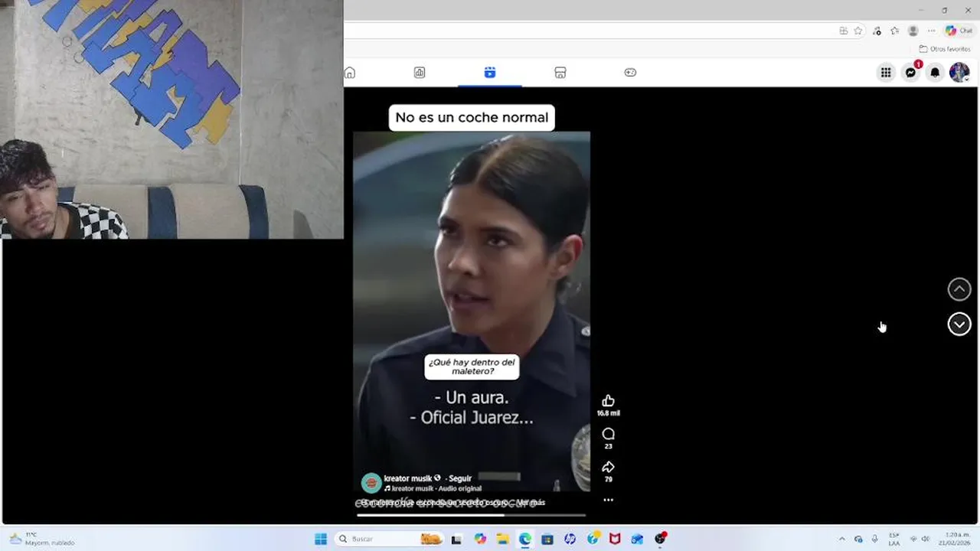The width and height of the screenshot is (980, 551).
Task: Open Edge media control music icon
Action: [x=877, y=31]
